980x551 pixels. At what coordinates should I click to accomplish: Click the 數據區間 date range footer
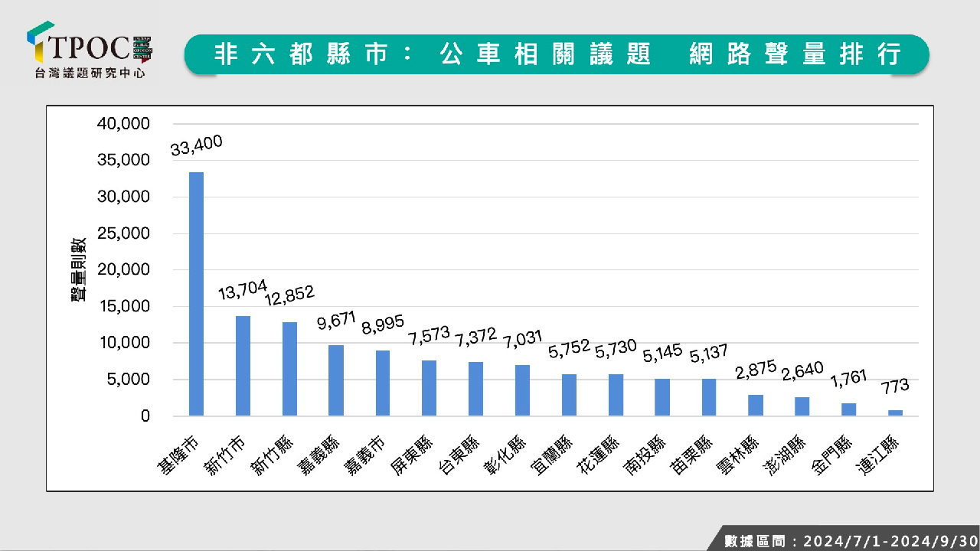click(x=850, y=540)
